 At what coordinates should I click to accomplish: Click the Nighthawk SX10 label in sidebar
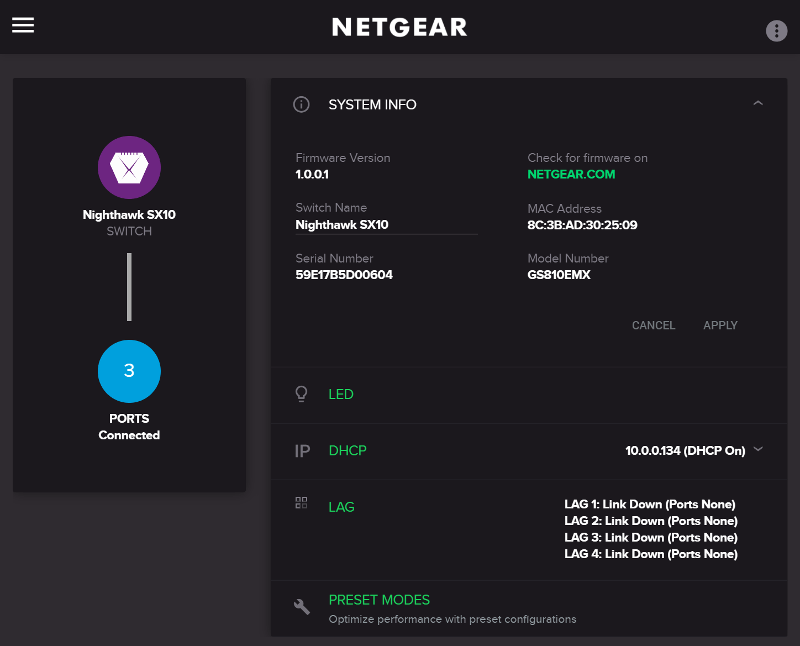[129, 214]
